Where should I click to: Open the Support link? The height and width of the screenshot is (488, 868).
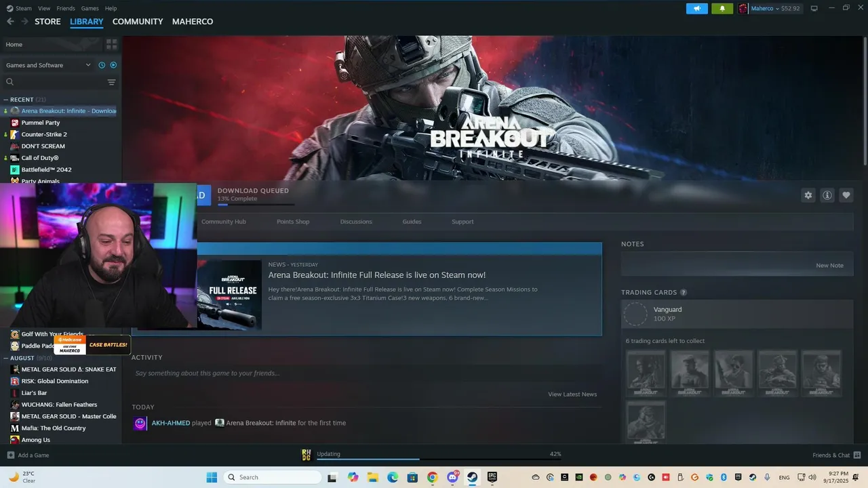coord(462,222)
